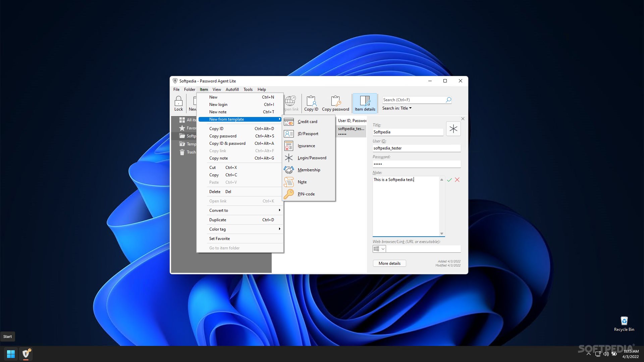
Task: Click the note scrollbar down arrow
Action: tap(442, 234)
